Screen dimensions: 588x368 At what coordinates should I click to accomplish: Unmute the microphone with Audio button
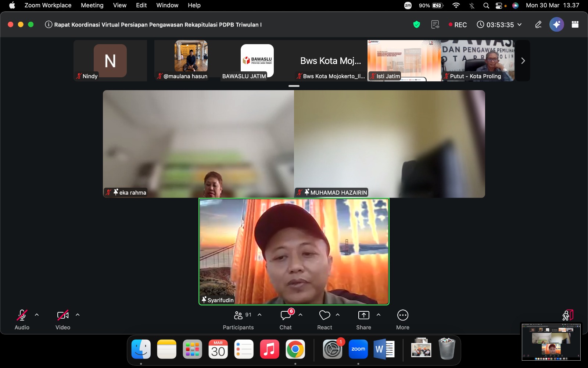point(22,319)
